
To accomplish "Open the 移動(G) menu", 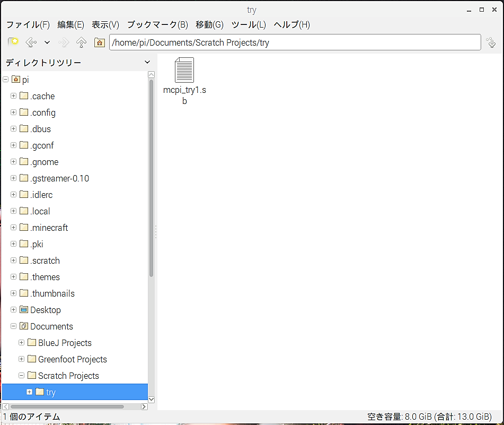I will 209,25.
